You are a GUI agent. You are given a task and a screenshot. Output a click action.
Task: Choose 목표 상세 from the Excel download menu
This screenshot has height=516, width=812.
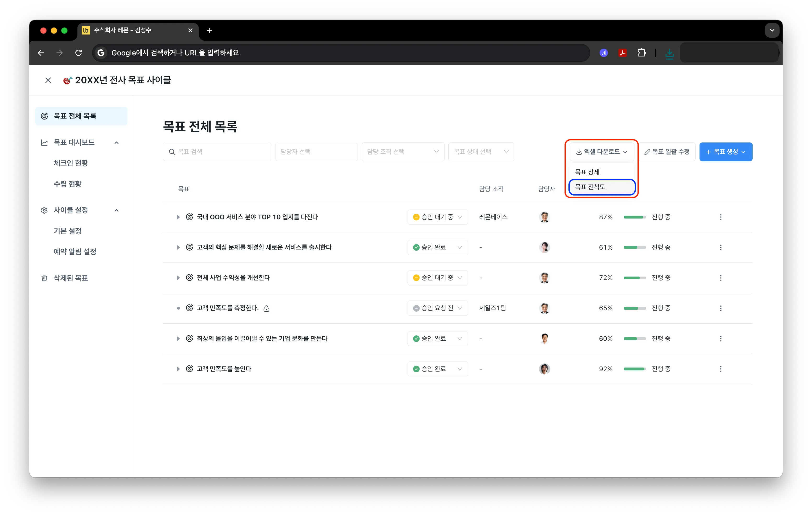(602, 172)
